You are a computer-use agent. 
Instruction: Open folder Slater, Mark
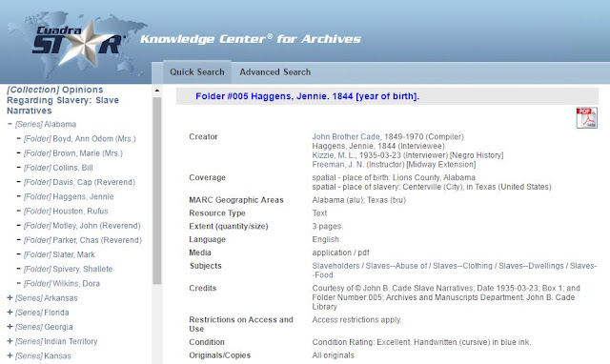click(x=59, y=254)
